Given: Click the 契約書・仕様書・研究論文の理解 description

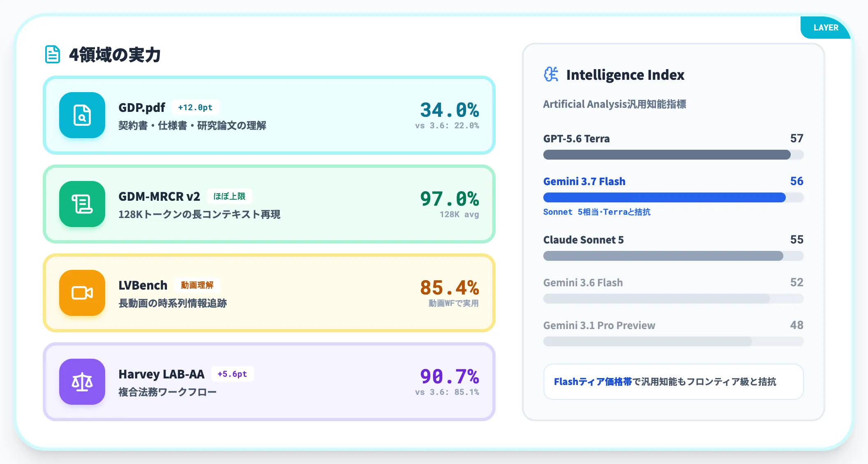Looking at the screenshot, I should point(192,125).
